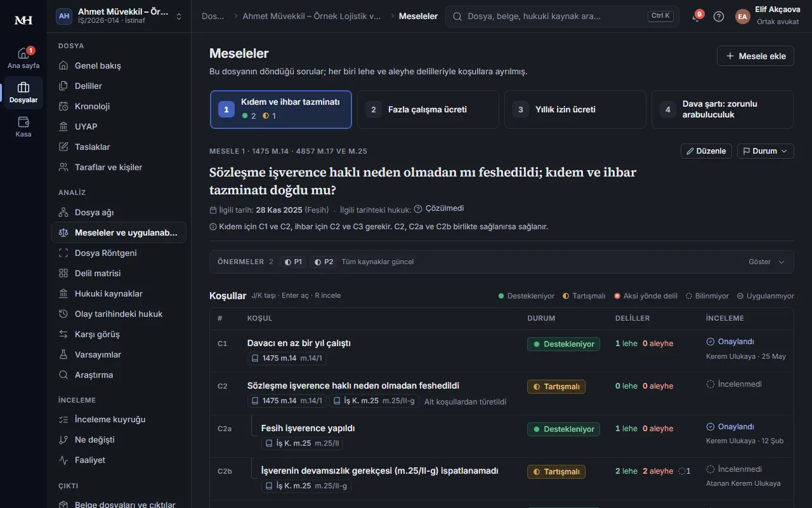Show the Delil matrisi
Viewport: 812px width, 508px height.
pos(119,273)
